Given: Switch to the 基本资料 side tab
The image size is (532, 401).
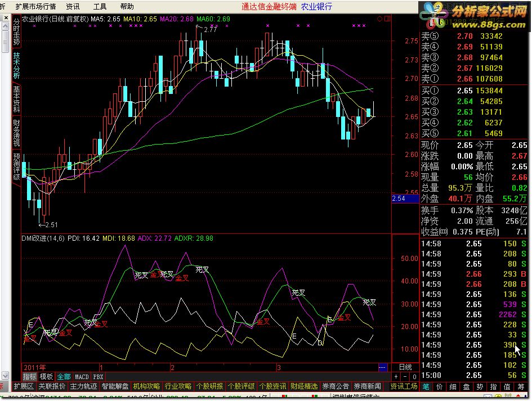Looking at the screenshot, I should [16, 100].
